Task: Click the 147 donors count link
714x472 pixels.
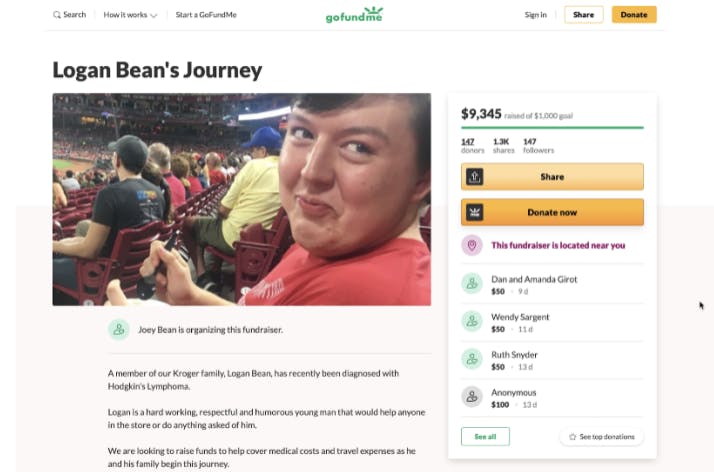Action: tap(468, 142)
